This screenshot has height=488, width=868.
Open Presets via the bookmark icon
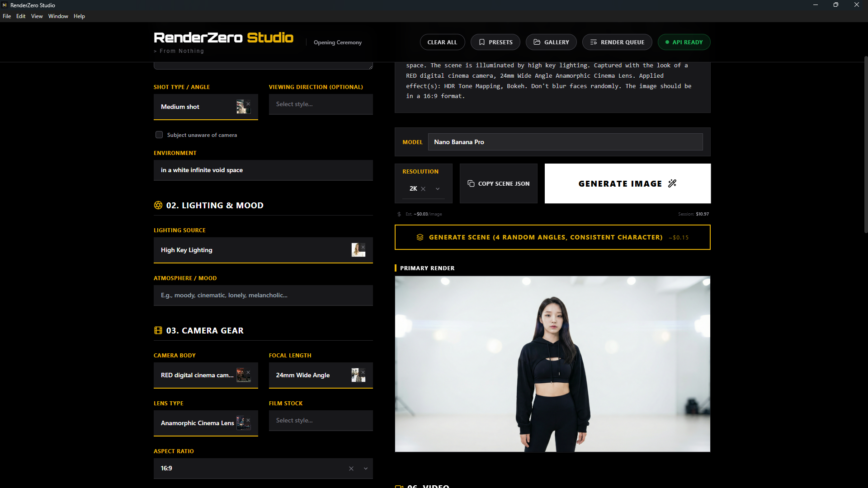point(482,42)
